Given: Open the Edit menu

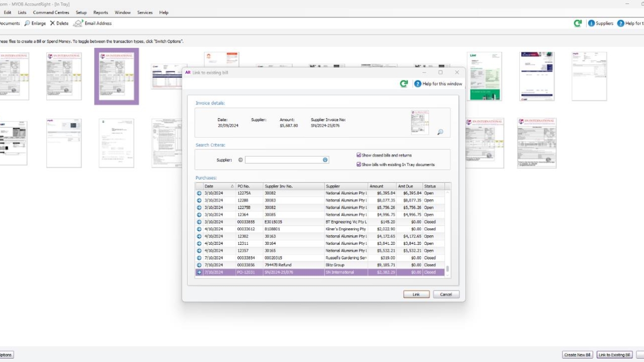Looking at the screenshot, I should click(8, 13).
